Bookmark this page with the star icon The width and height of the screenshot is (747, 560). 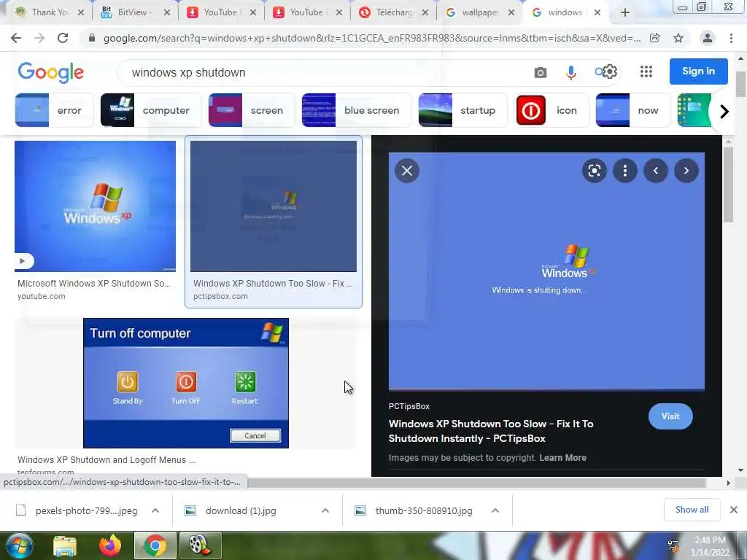point(678,38)
